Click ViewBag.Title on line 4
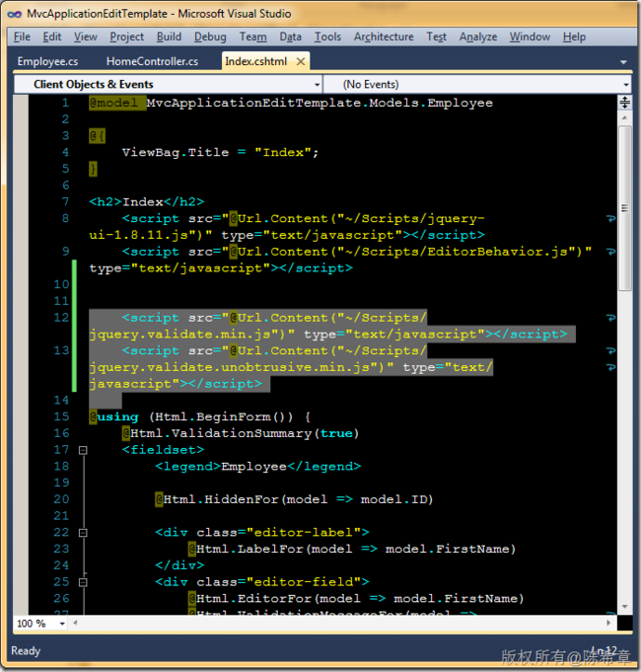The width and height of the screenshot is (641, 672). tap(176, 153)
